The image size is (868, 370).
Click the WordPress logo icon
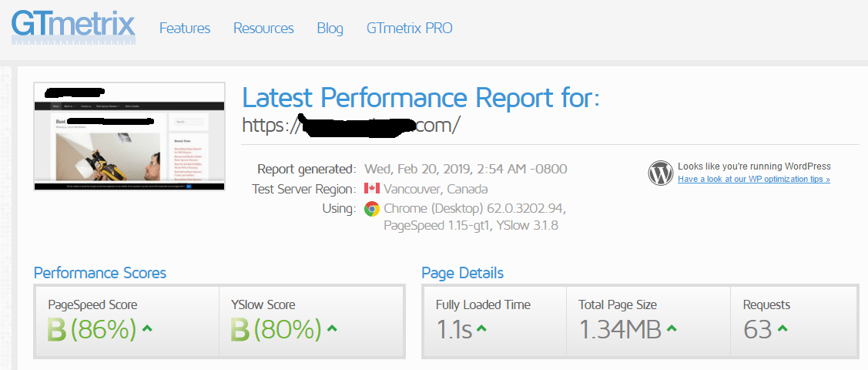660,173
